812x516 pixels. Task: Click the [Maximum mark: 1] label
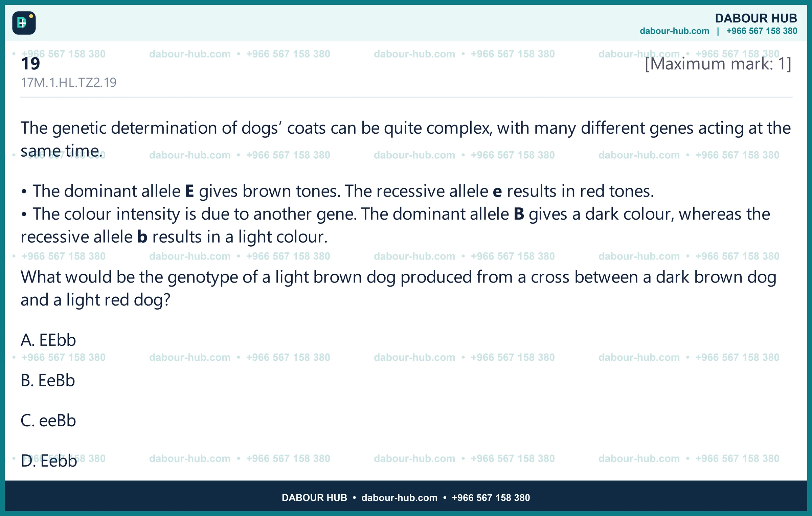(x=718, y=64)
